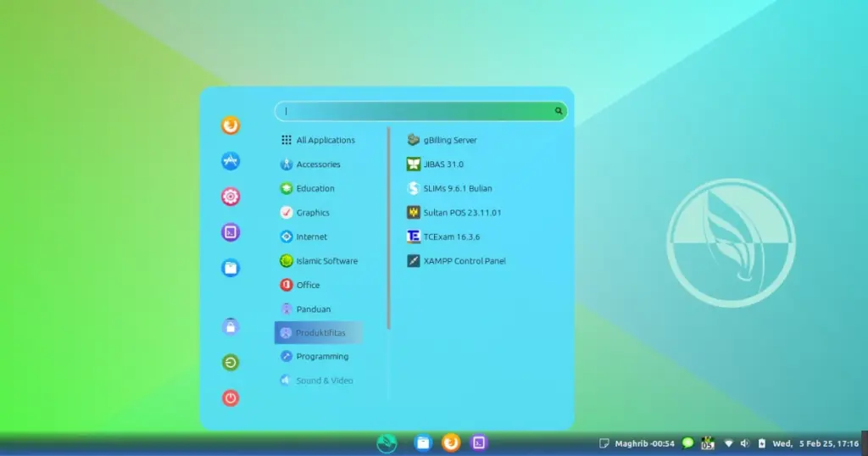This screenshot has width=868, height=456.
Task: Launch Firefox from the taskbar
Action: coord(451,442)
